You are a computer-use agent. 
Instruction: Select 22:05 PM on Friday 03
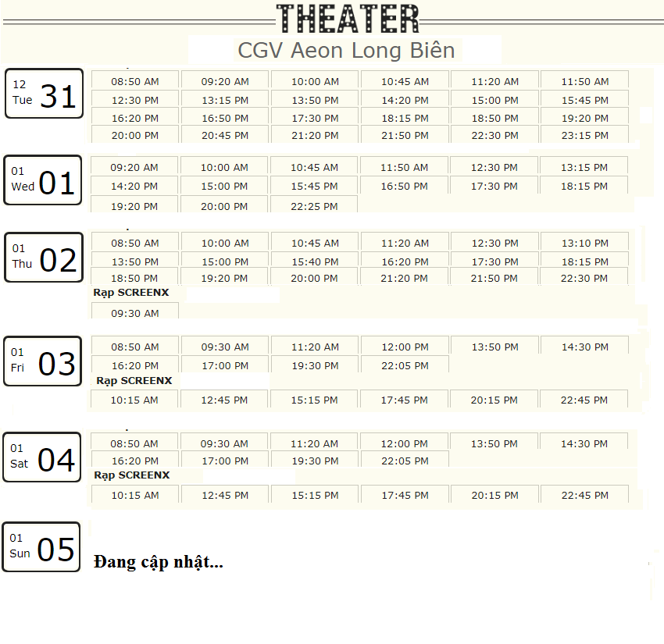[405, 365]
